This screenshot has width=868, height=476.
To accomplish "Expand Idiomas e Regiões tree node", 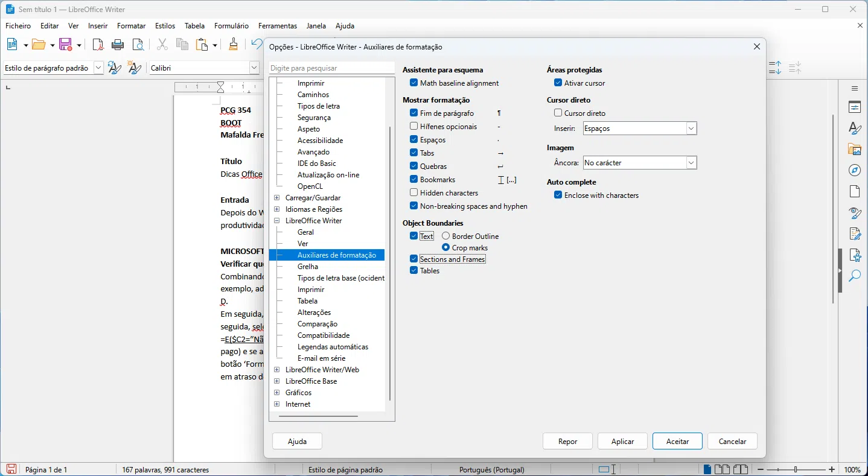I will click(x=277, y=209).
